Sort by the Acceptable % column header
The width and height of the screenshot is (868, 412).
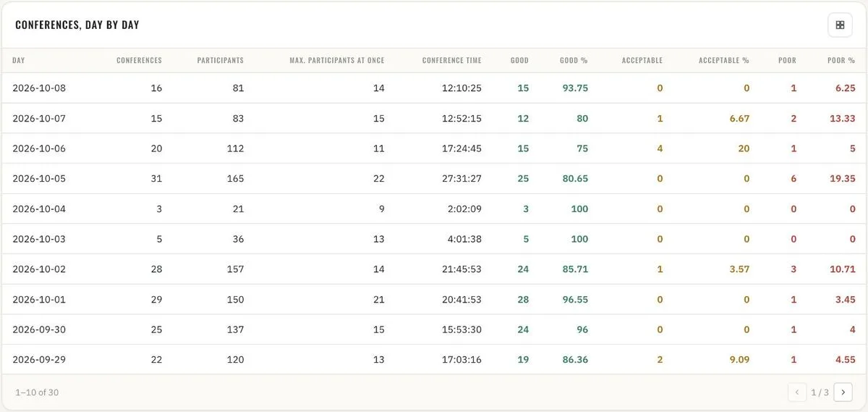click(x=724, y=60)
